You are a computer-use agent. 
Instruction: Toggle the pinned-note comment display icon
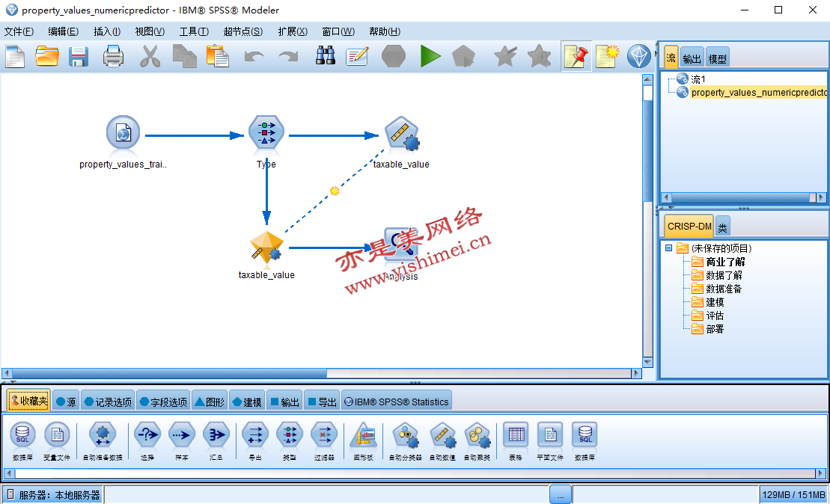(x=576, y=56)
